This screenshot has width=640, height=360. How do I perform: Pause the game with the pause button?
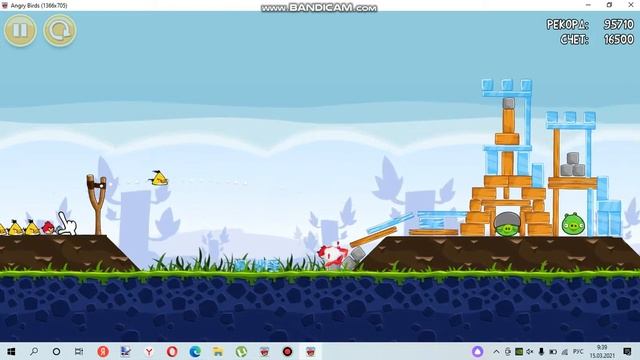click(x=20, y=30)
